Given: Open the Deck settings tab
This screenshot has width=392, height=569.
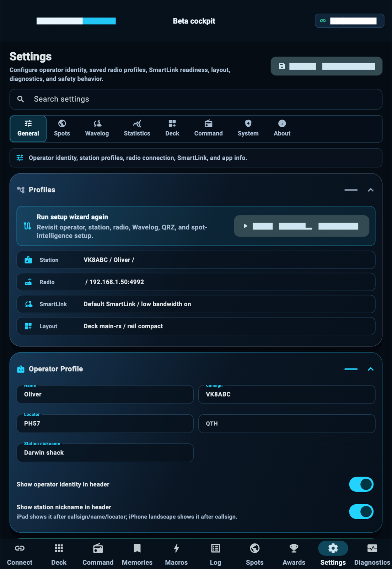Looking at the screenshot, I should 172,129.
